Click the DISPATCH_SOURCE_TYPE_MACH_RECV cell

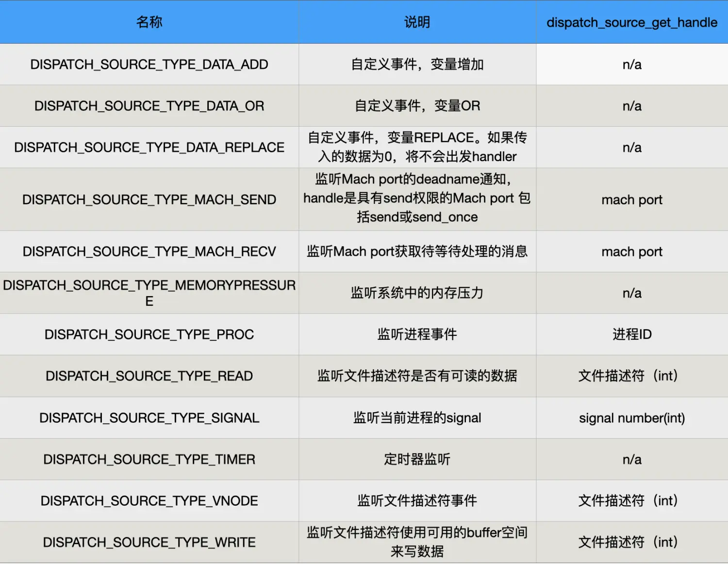click(x=149, y=251)
